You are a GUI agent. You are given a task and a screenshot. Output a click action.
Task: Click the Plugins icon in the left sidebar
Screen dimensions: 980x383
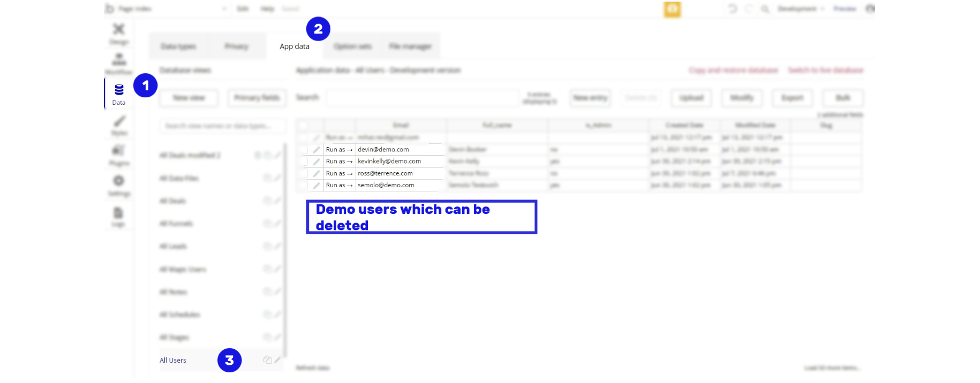click(119, 155)
